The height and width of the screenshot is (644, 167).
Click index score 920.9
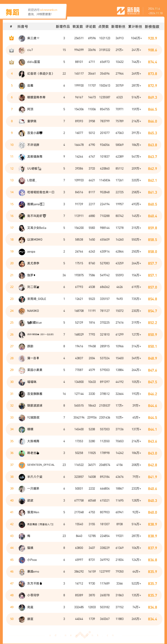pyautogui.click(x=152, y=38)
